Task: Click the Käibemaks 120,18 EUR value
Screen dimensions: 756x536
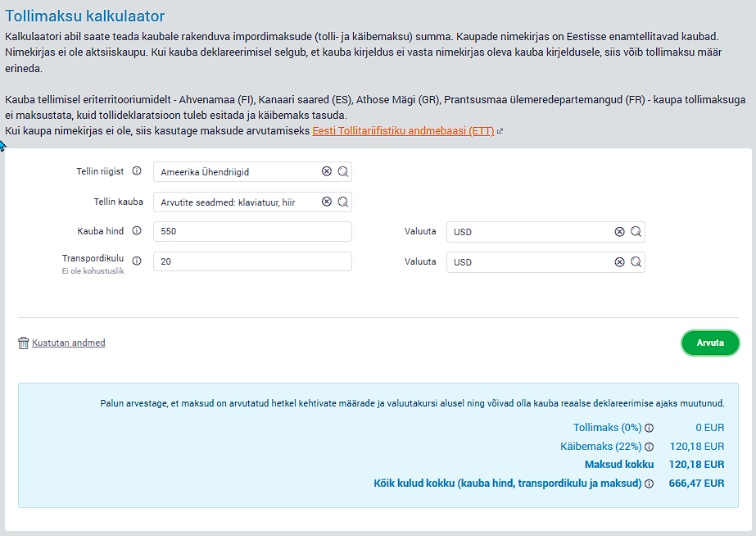Action: coord(697,447)
